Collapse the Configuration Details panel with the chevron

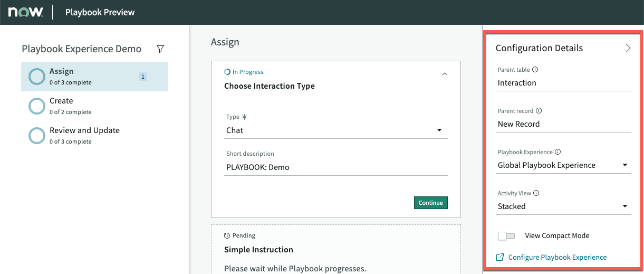pos(628,48)
